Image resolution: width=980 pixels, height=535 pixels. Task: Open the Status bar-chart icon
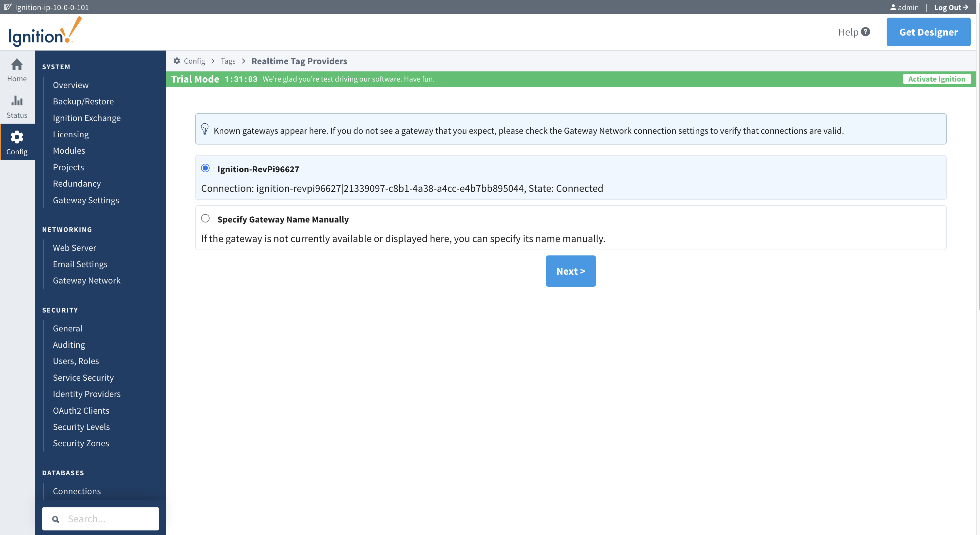click(17, 101)
